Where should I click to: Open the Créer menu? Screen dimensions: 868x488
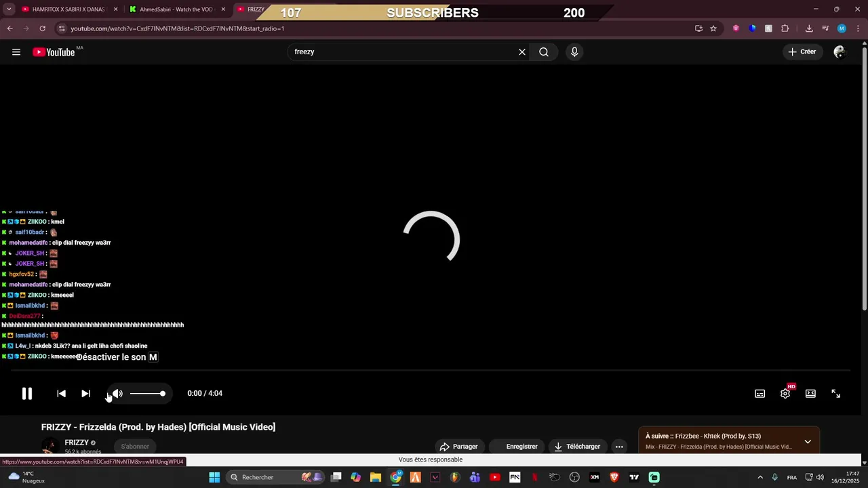click(802, 52)
